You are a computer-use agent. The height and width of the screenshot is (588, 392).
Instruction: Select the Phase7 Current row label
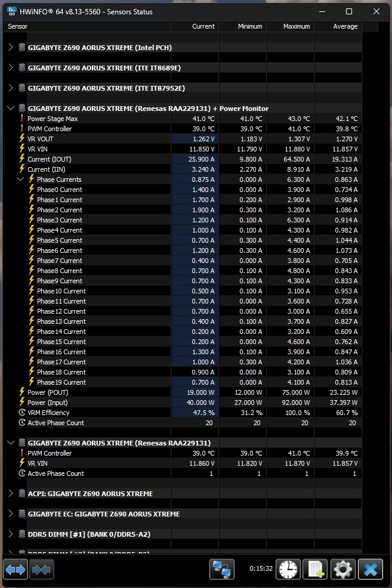60,260
